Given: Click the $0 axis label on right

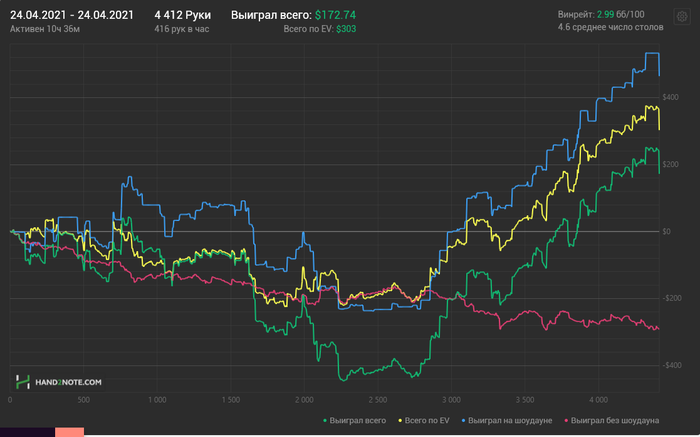Looking at the screenshot, I should [666, 231].
